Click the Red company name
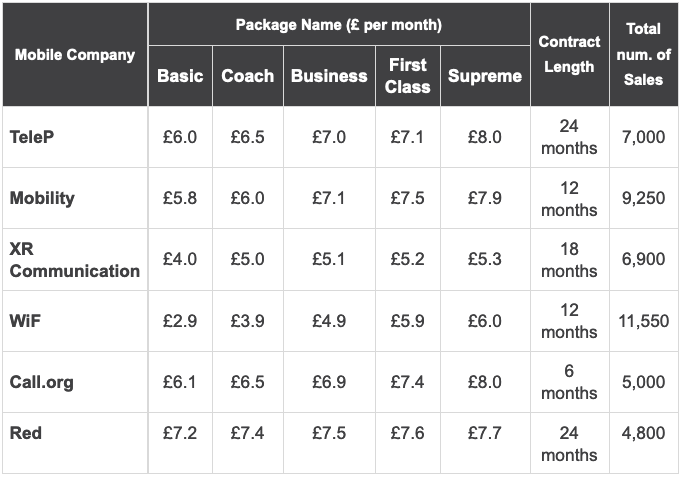The height and width of the screenshot is (478, 682). [x=26, y=433]
